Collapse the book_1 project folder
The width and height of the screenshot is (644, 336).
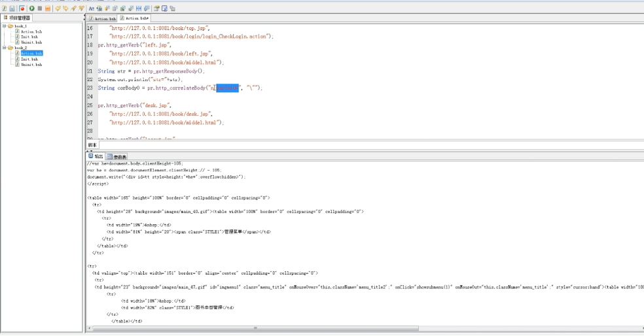point(4,26)
